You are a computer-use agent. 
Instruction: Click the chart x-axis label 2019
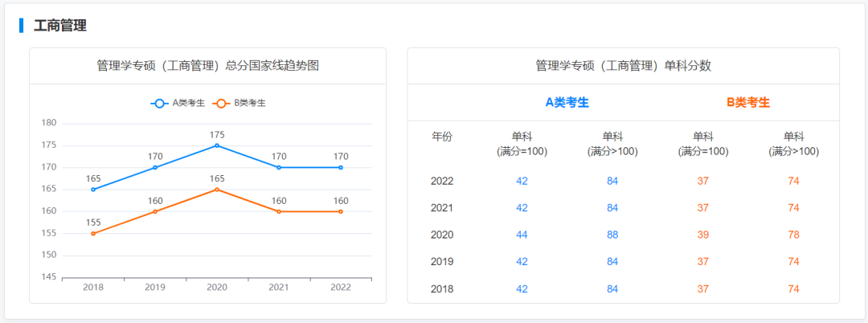(155, 288)
